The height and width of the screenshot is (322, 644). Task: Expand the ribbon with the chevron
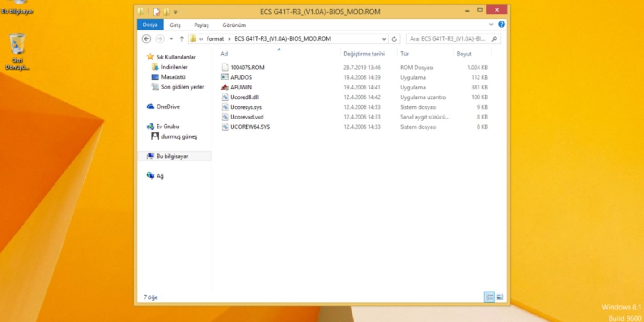click(x=491, y=25)
